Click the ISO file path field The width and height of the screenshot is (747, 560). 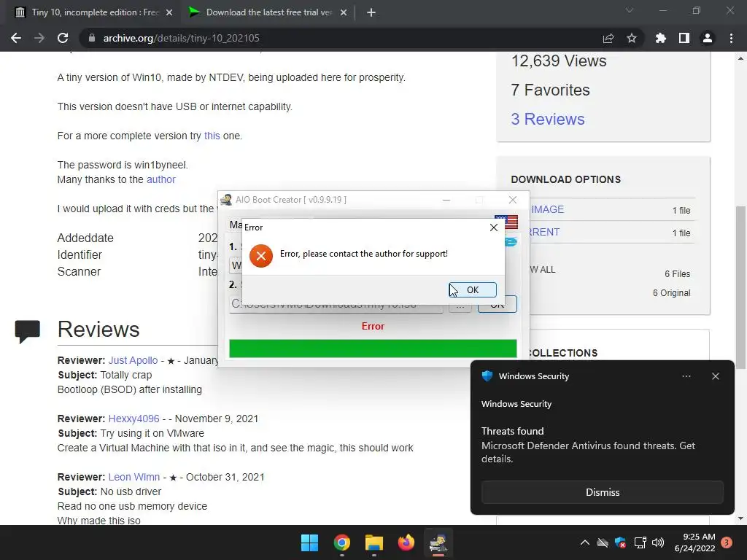(336, 304)
